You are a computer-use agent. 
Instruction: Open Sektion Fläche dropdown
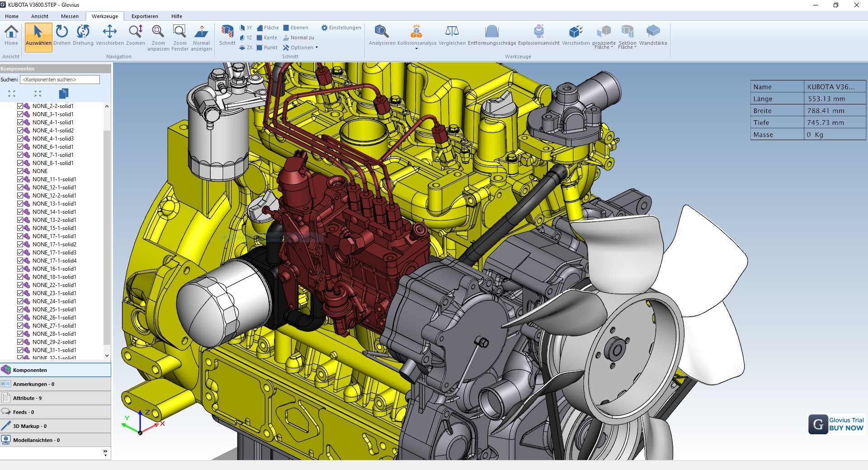pyautogui.click(x=627, y=38)
